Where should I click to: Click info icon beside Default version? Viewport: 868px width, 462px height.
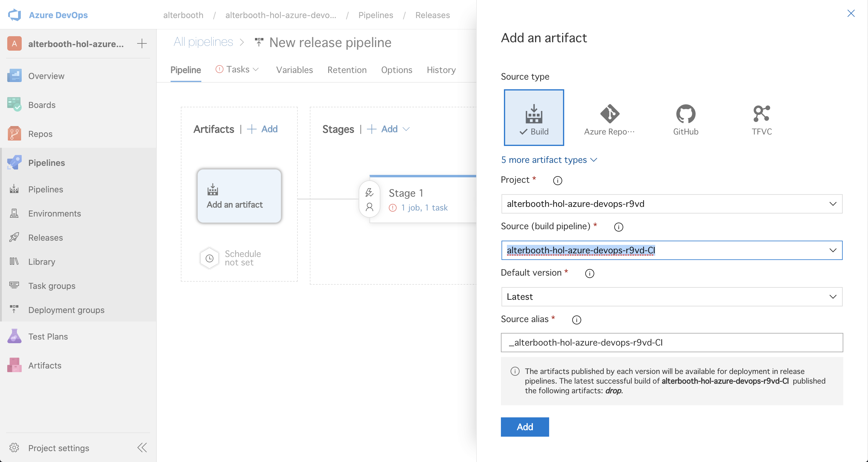coord(589,274)
